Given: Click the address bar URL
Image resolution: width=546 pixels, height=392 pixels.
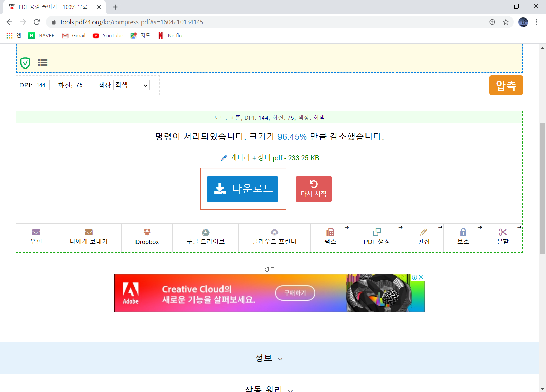Looking at the screenshot, I should (x=132, y=22).
